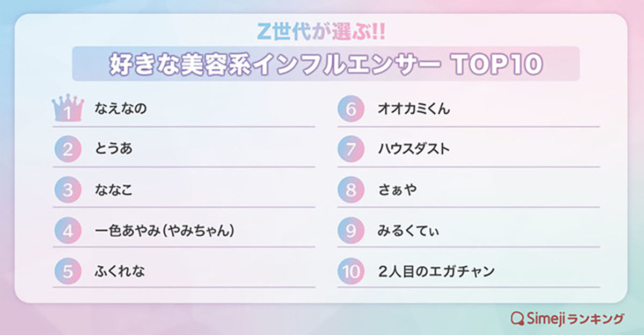Click the number 8 rank circle
The height and width of the screenshot is (335, 644).
pyautogui.click(x=351, y=190)
